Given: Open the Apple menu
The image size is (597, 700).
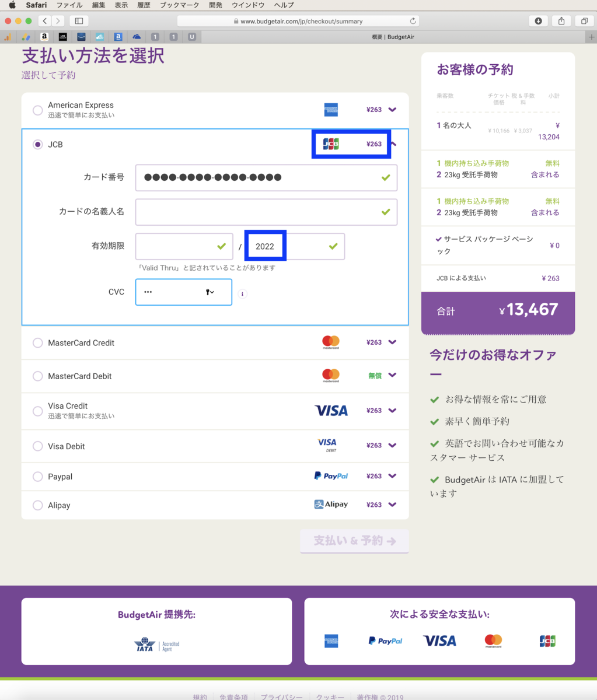Looking at the screenshot, I should [x=12, y=5].
